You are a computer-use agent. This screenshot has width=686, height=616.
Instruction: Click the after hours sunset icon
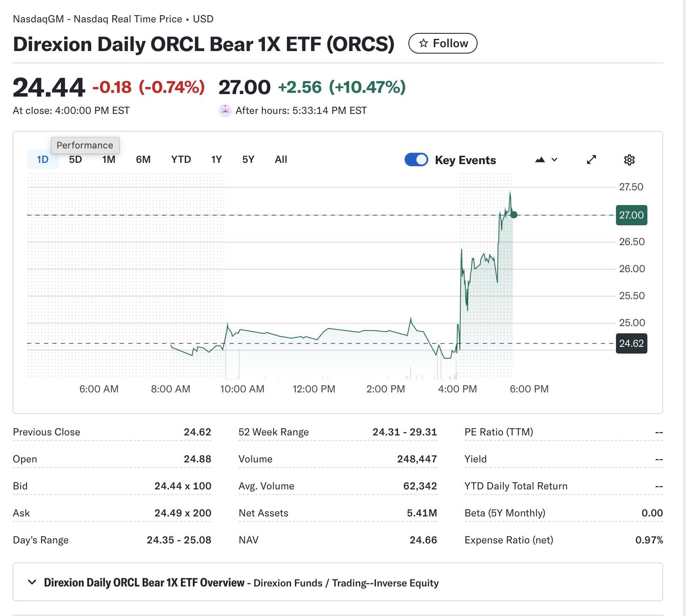tap(225, 111)
